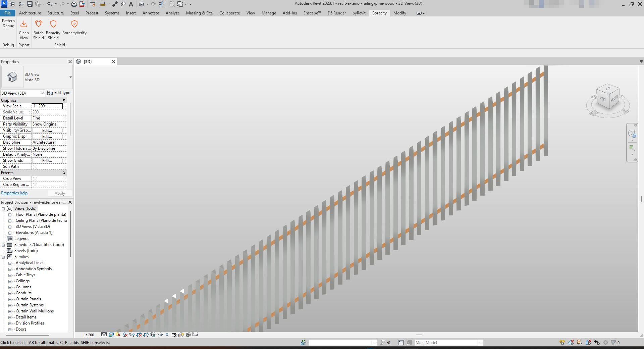Screen dimensions: 644x349
Task: Close the {3D} view tab
Action: [114, 61]
